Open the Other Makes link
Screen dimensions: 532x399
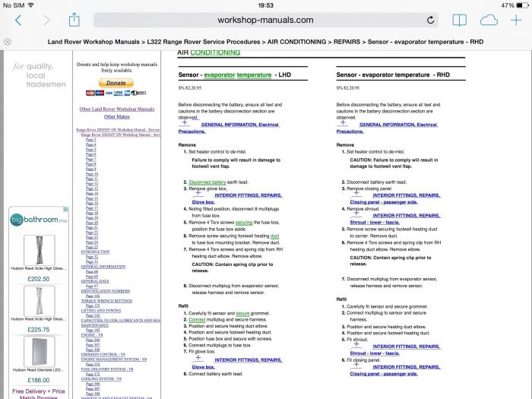click(117, 116)
